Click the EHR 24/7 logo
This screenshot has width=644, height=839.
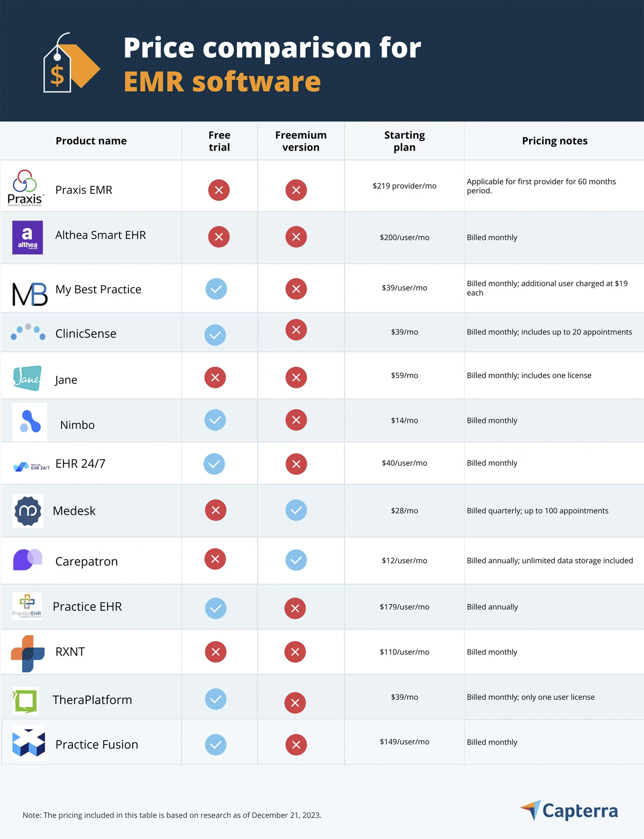pyautogui.click(x=31, y=466)
